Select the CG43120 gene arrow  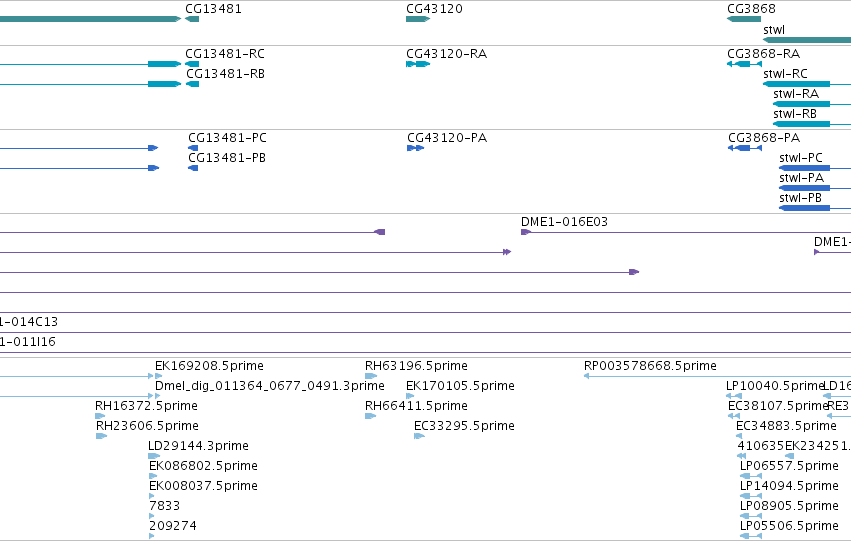click(x=418, y=19)
